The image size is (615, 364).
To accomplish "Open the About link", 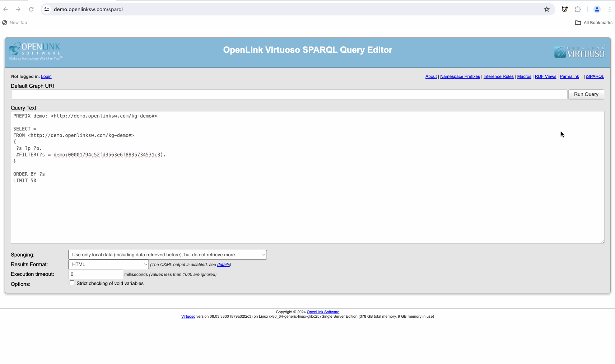I will point(431,76).
